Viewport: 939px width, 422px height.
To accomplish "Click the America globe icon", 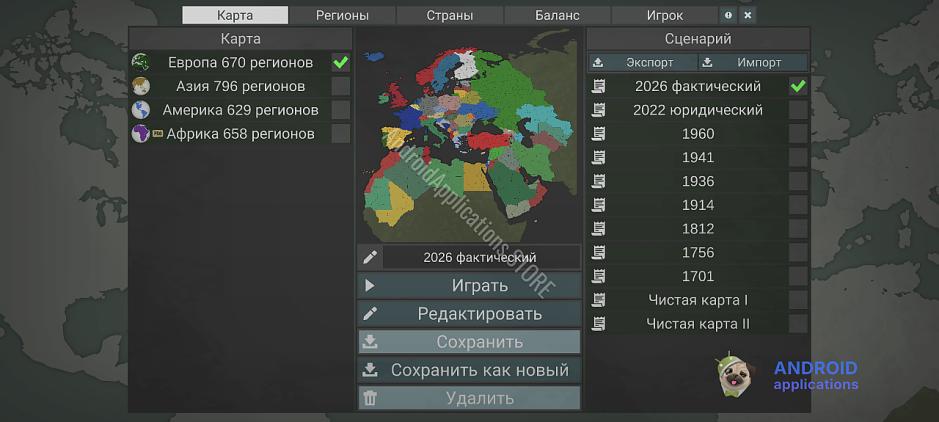I will [x=141, y=110].
